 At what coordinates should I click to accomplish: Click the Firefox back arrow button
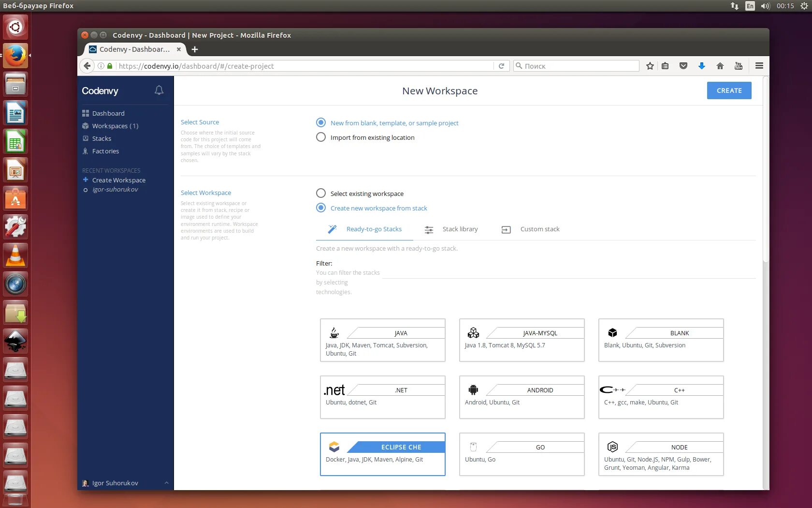[x=87, y=66]
